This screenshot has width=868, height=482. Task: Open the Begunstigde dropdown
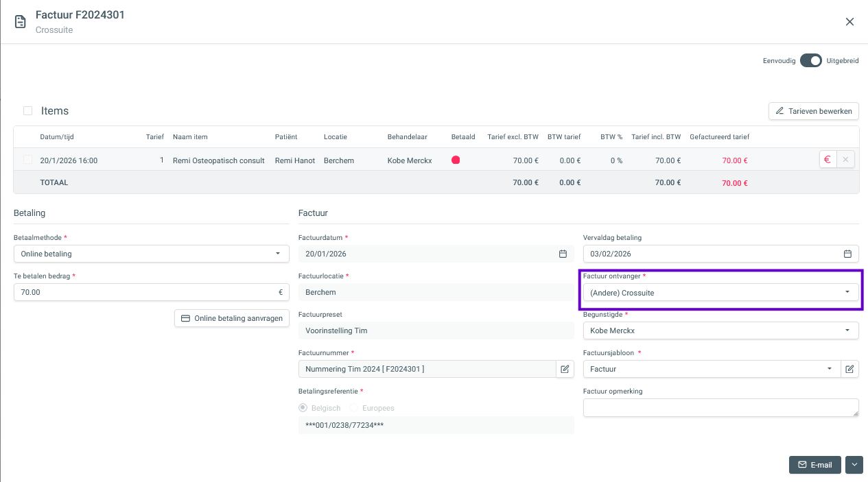720,330
